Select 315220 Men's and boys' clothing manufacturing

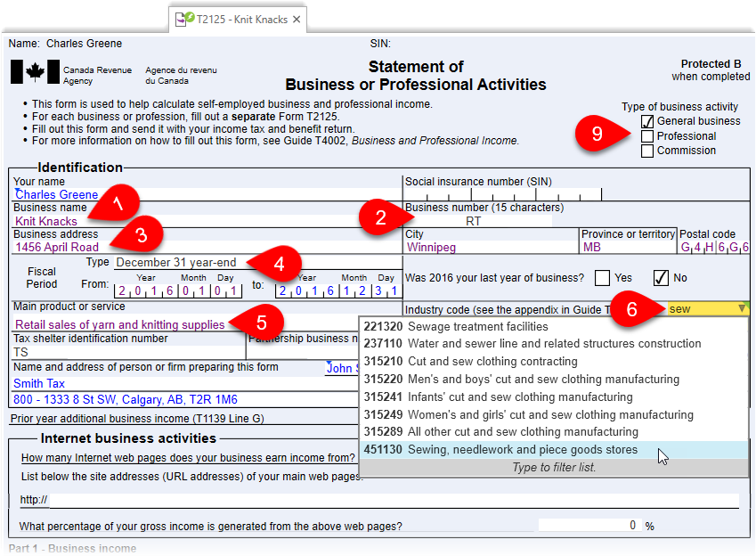point(554,380)
